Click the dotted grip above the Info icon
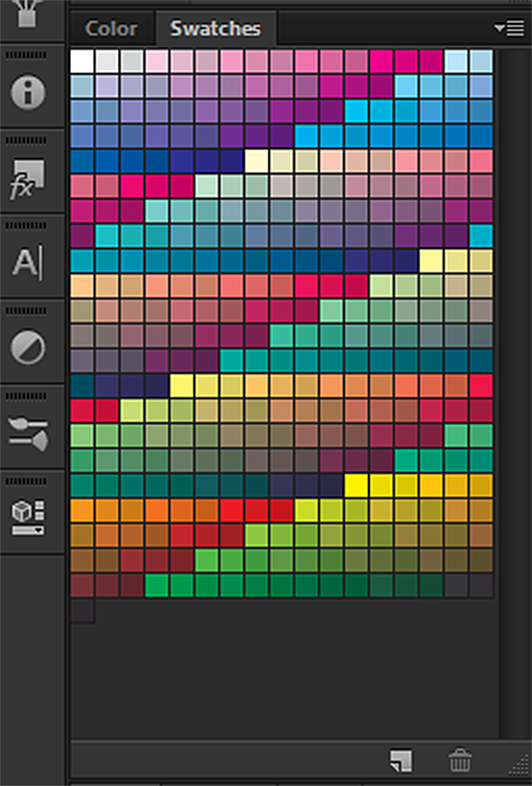The image size is (532, 786). [30, 55]
